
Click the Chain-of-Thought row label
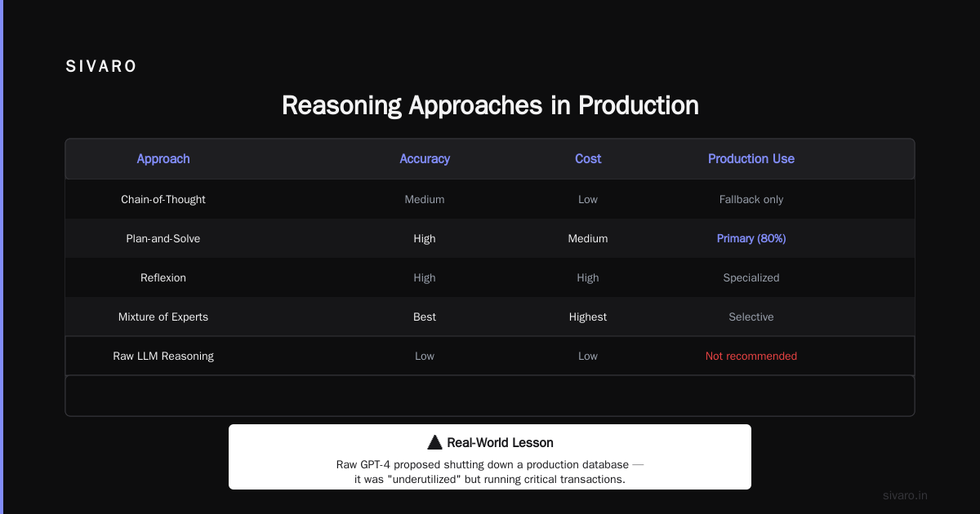[163, 199]
